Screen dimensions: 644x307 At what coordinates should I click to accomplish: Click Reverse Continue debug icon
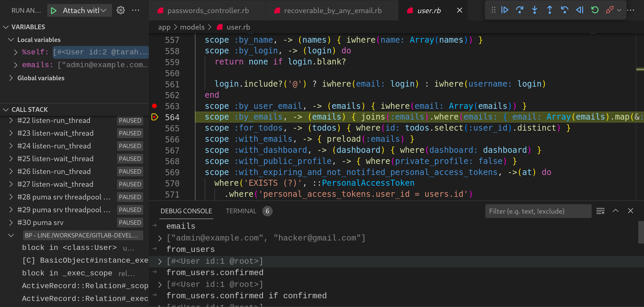tap(580, 10)
